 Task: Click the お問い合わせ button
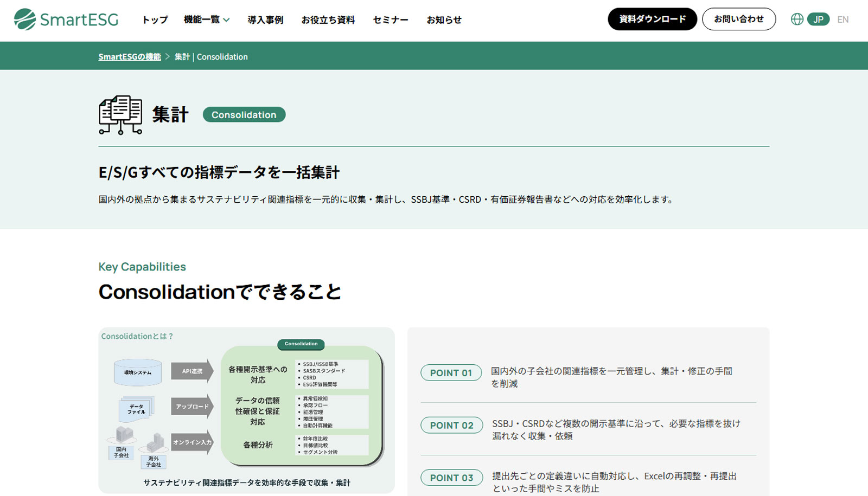pos(739,19)
